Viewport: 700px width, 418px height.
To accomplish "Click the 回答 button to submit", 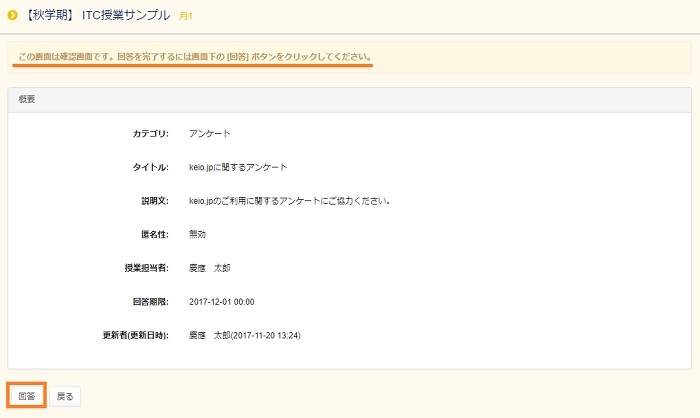I will point(26,396).
